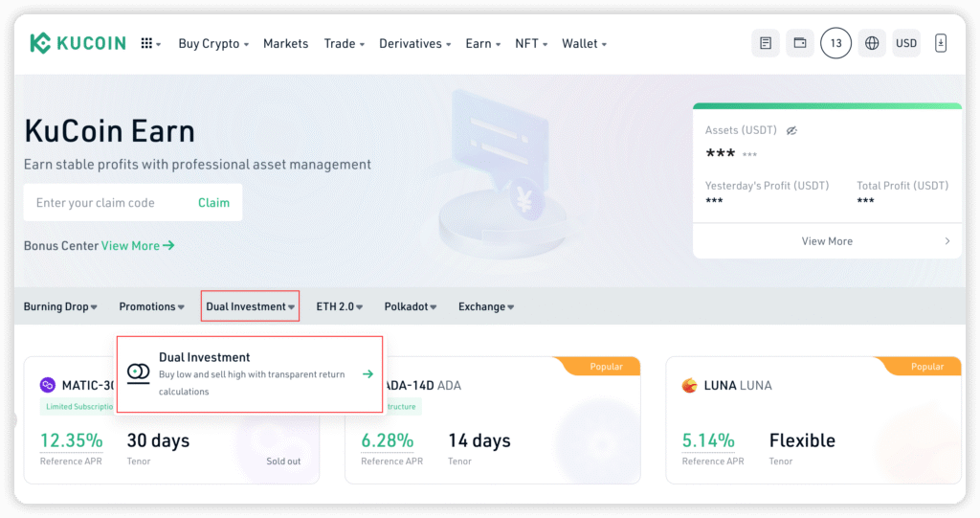
Task: Expand the ETH 2.0 category dropdown
Action: click(340, 306)
